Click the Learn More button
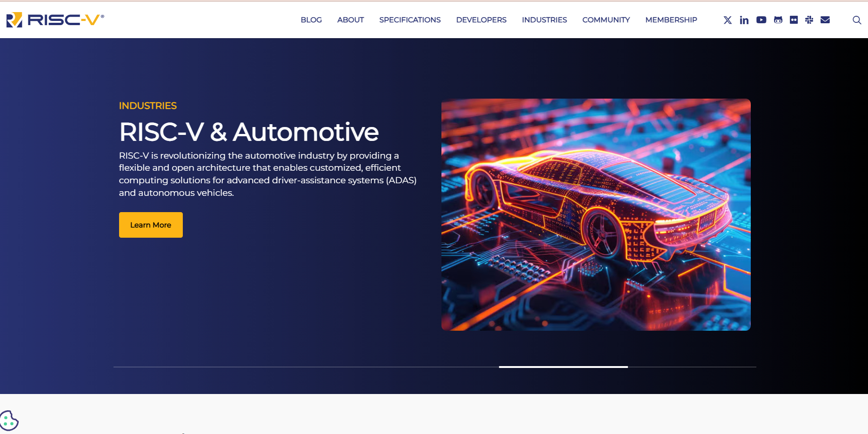868x434 pixels. [x=151, y=225]
